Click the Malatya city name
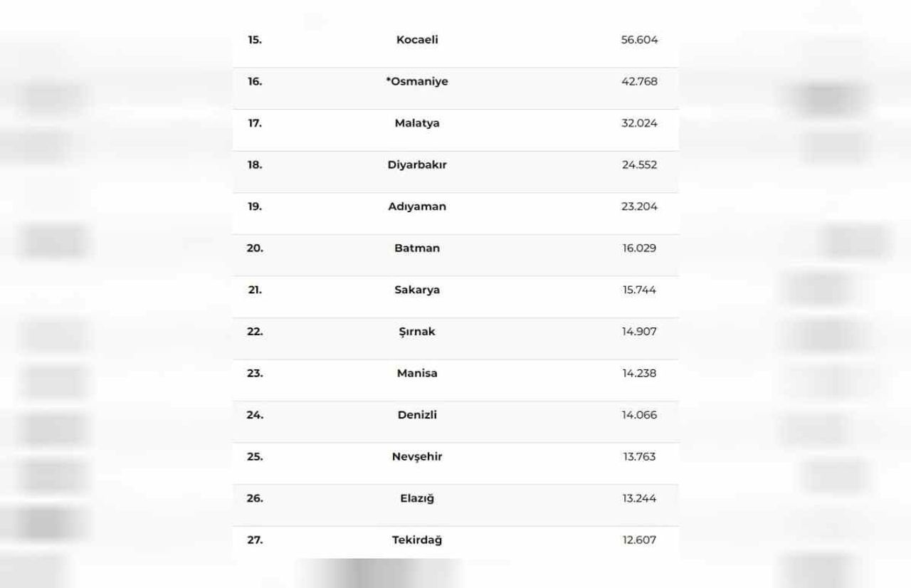 pyautogui.click(x=417, y=123)
